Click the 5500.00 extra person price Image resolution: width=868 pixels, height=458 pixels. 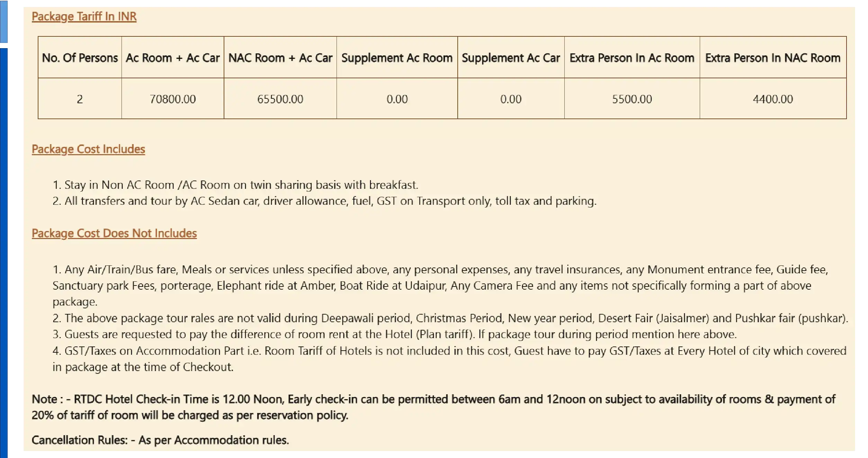tap(632, 99)
